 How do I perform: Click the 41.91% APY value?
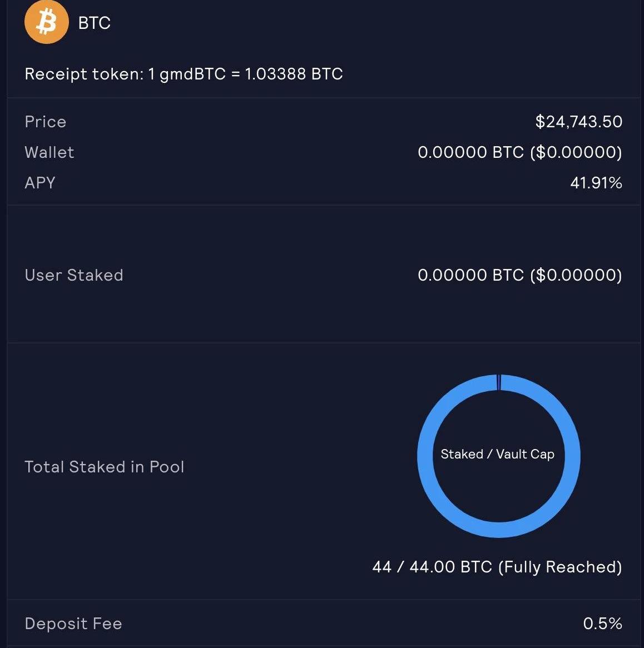point(596,183)
